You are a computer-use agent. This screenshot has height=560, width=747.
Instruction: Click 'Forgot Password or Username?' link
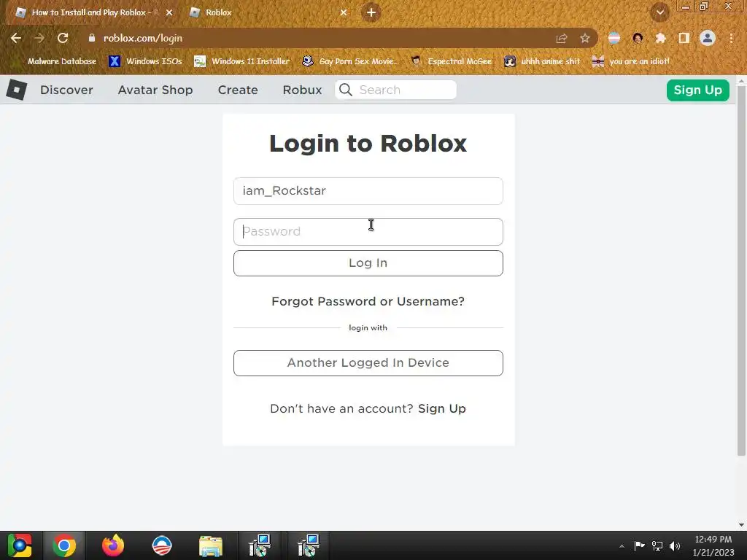368,301
